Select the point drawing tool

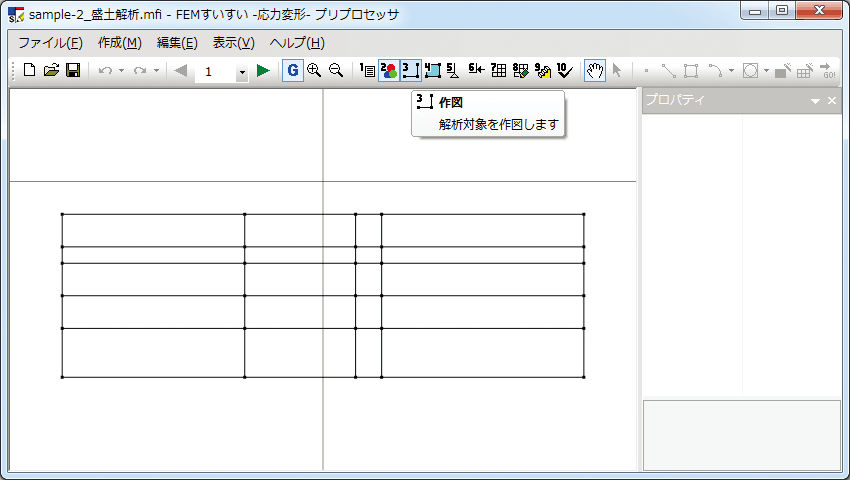click(646, 71)
